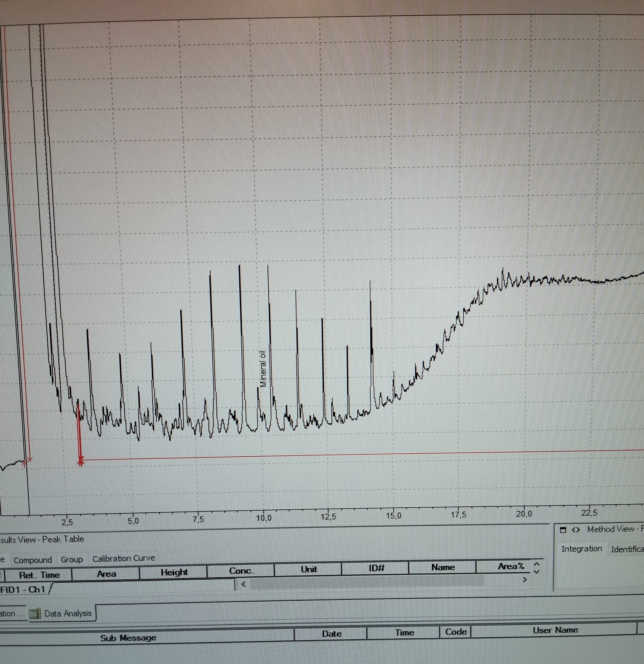This screenshot has width=644, height=664.
Task: Click the 22,5 minute axis label
Action: point(589,513)
